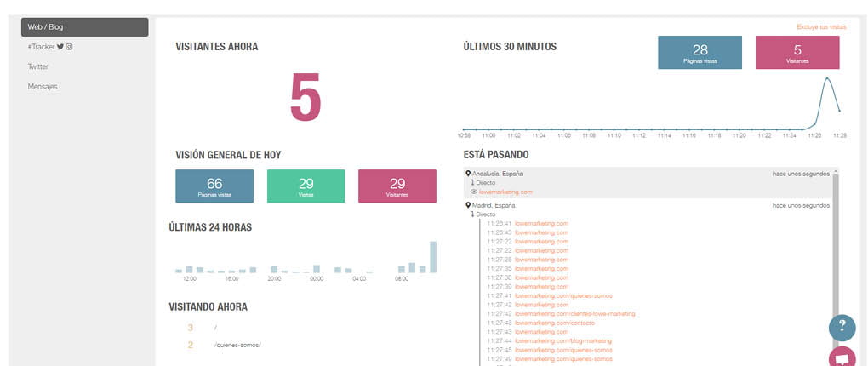Click the location pin beside Madrid, España
The height and width of the screenshot is (366, 868).
pyautogui.click(x=468, y=205)
